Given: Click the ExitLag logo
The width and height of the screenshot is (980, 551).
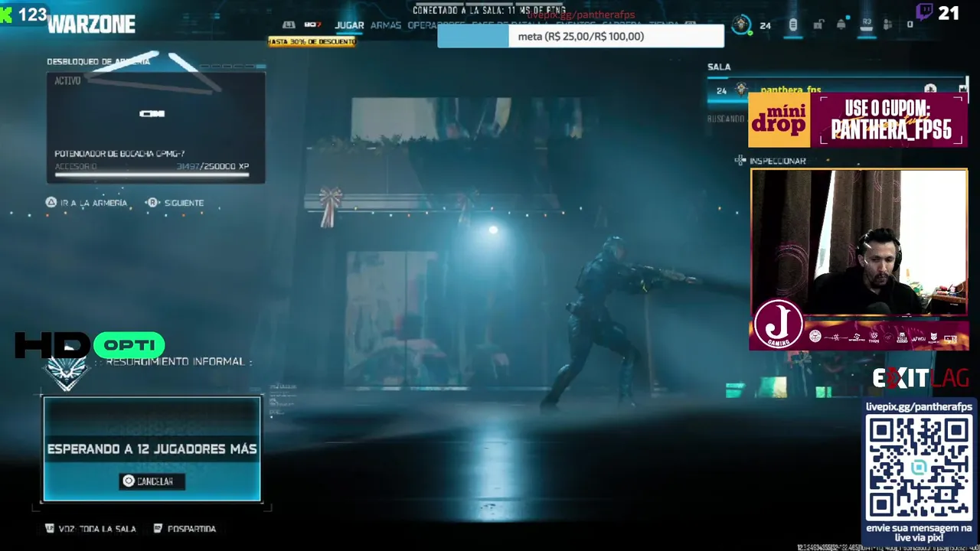Looking at the screenshot, I should tap(921, 378).
